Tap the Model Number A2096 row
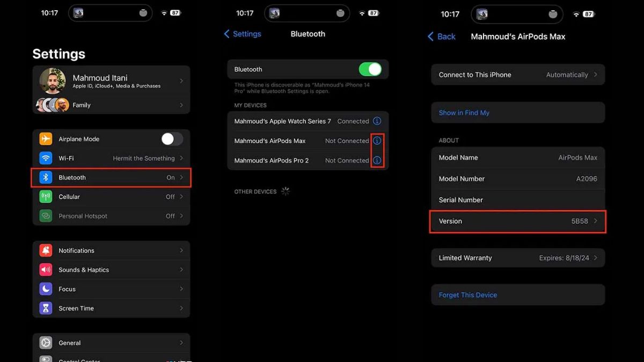Viewport: 644px width, 362px height. (x=518, y=179)
